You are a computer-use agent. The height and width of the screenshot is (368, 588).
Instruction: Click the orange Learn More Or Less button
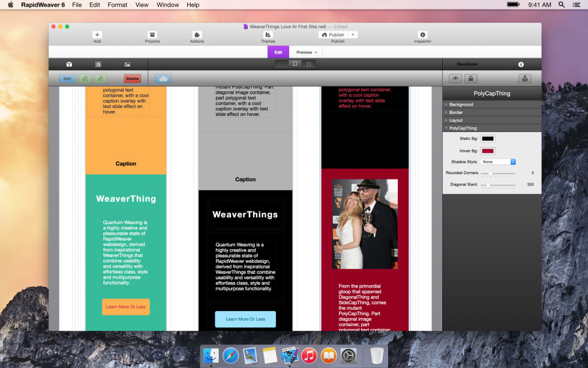click(x=125, y=307)
